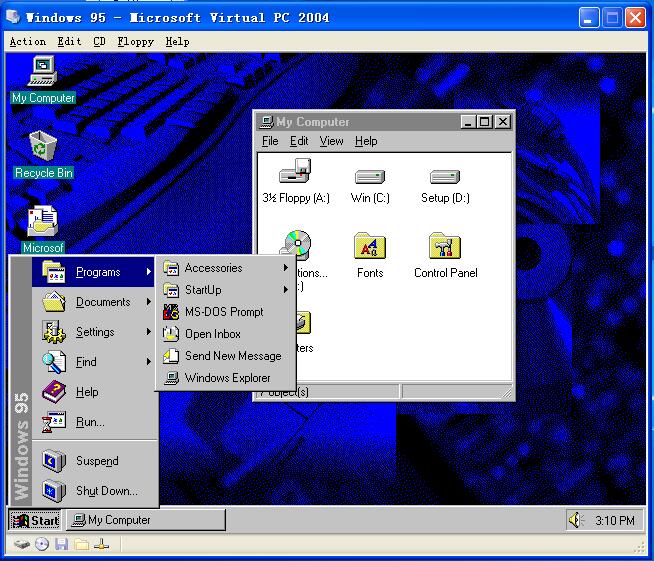Screen dimensions: 654x561
Task: Minimize the My Computer window
Action: click(x=468, y=122)
